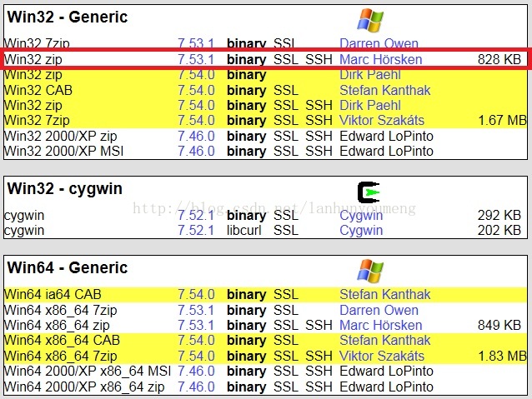Open 7.46.0 link for Win32 2000/XP zip
The width and height of the screenshot is (532, 399).
pyautogui.click(x=196, y=137)
